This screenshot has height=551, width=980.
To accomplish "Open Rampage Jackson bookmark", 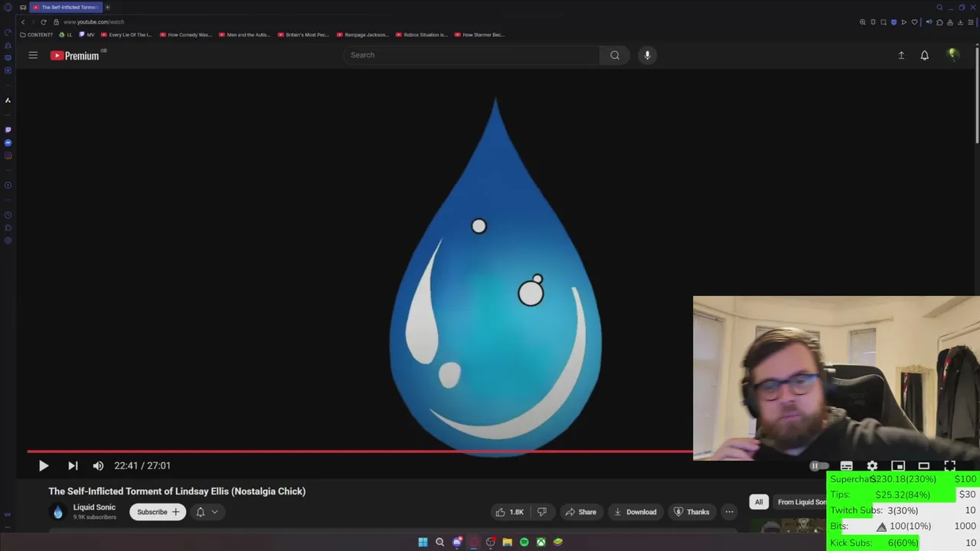I will (363, 34).
